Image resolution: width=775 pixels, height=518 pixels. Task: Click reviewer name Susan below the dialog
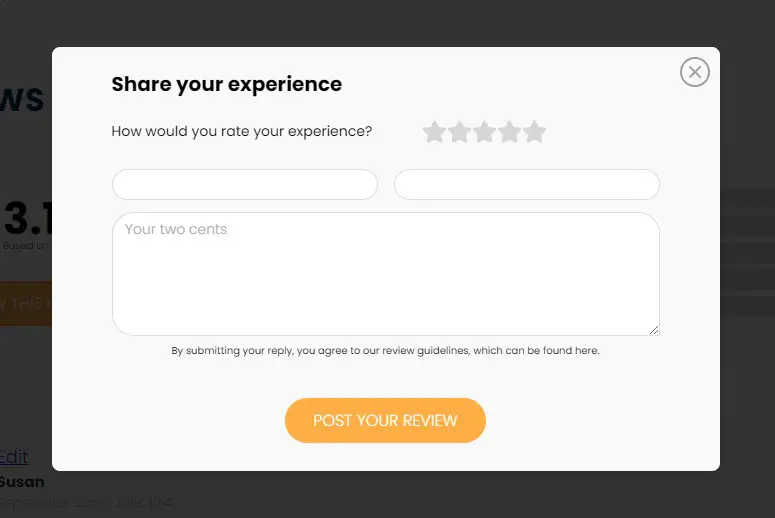(22, 482)
